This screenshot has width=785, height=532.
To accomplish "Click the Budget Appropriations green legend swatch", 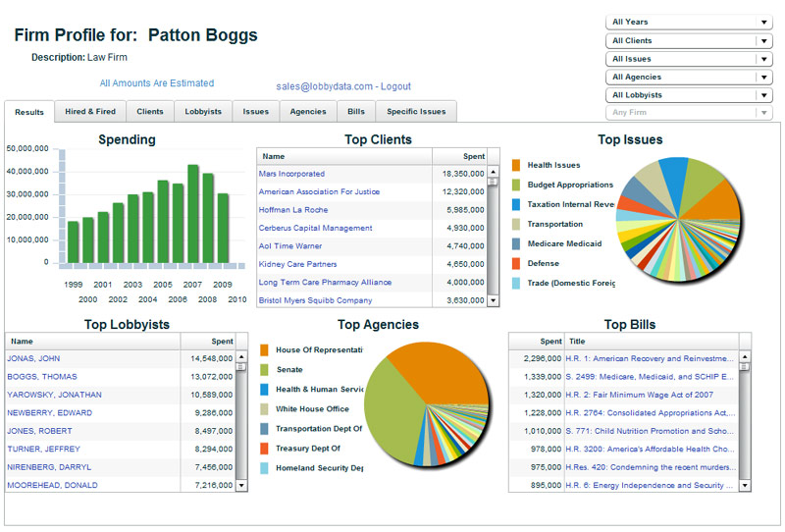I will (516, 185).
